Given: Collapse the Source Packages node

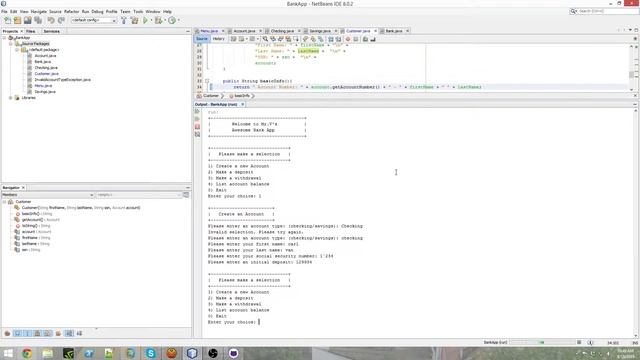Looking at the screenshot, I should (x=11, y=44).
